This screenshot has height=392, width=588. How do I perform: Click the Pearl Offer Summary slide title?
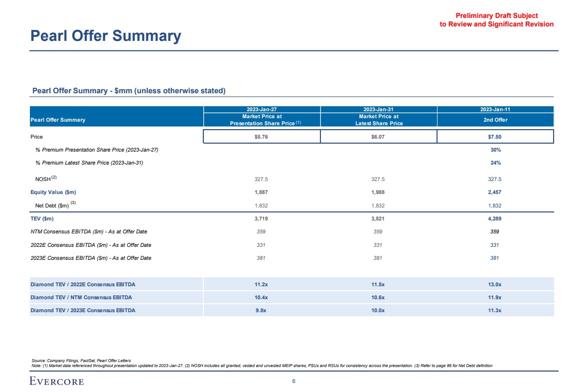(106, 36)
